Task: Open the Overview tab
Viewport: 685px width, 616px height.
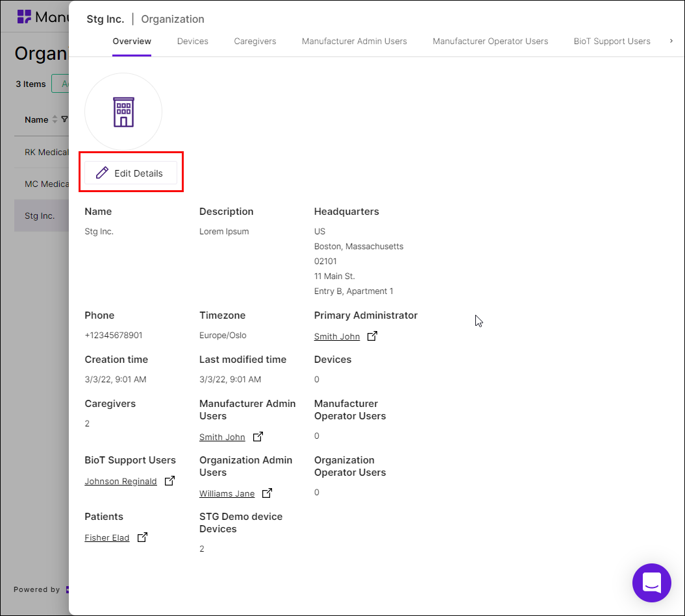Action: [x=132, y=41]
